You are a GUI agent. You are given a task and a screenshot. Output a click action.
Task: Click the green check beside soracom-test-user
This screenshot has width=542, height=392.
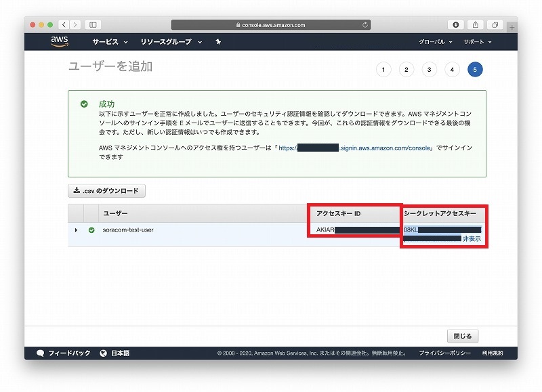[91, 230]
